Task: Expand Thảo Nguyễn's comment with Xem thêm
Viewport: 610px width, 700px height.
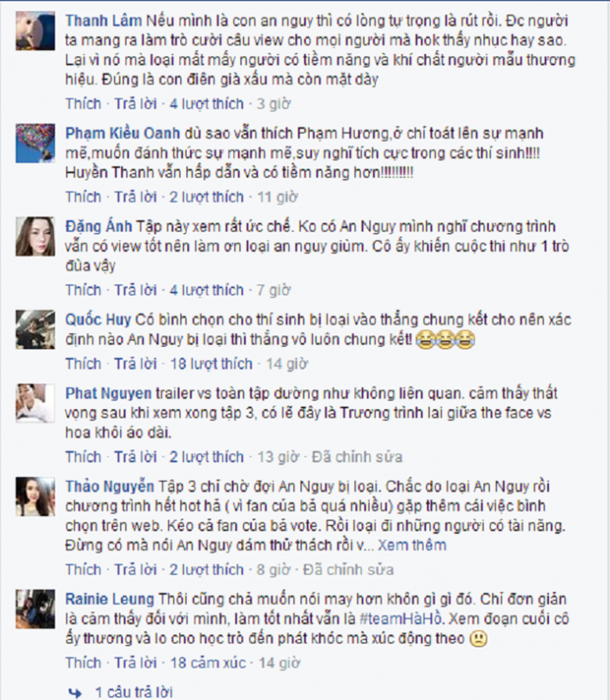Action: [412, 545]
